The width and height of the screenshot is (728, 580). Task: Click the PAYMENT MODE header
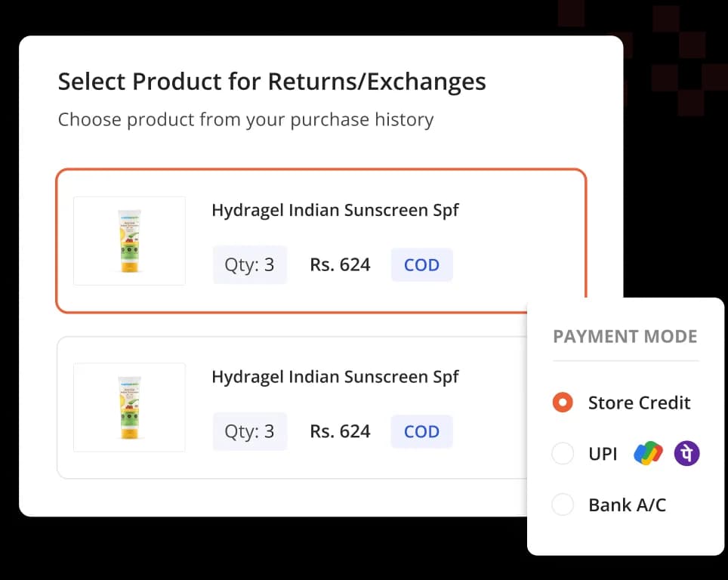[625, 336]
